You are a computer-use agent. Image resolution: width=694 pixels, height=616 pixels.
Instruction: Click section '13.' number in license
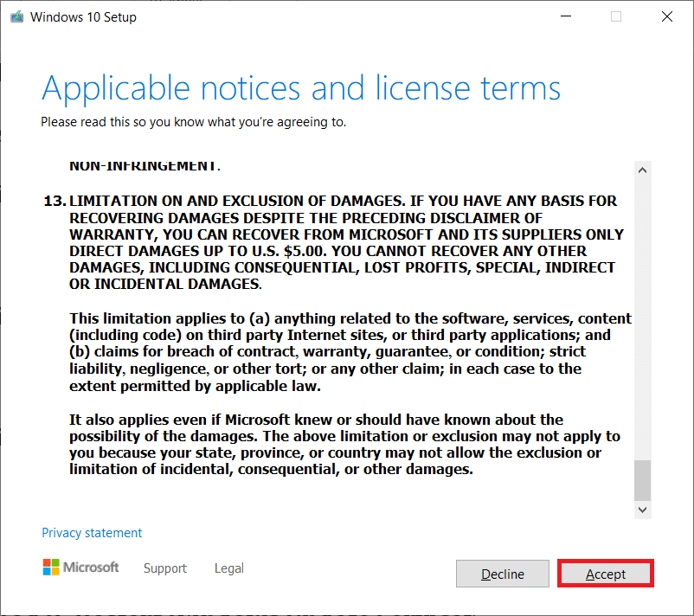click(55, 201)
